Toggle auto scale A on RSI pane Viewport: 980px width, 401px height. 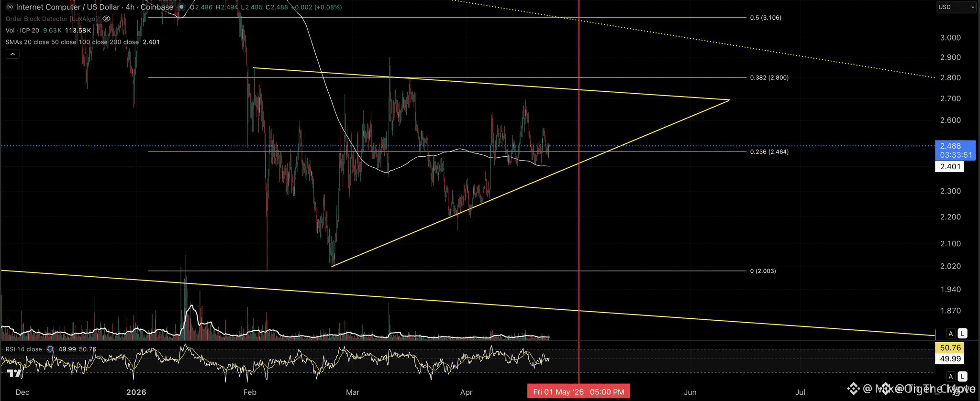point(951,377)
